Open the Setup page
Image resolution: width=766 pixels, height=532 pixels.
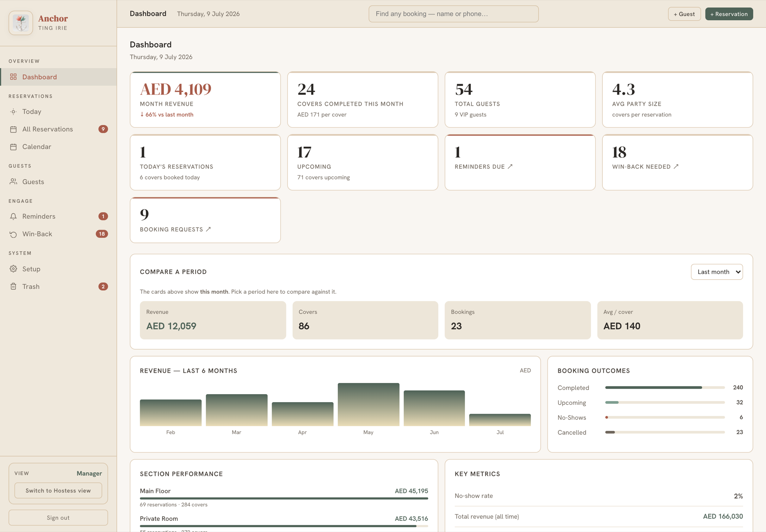(x=58, y=269)
